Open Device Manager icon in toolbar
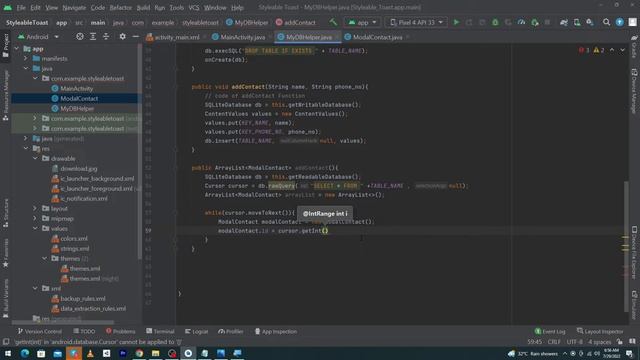Image resolution: width=640 pixels, height=360 pixels. tap(577, 22)
